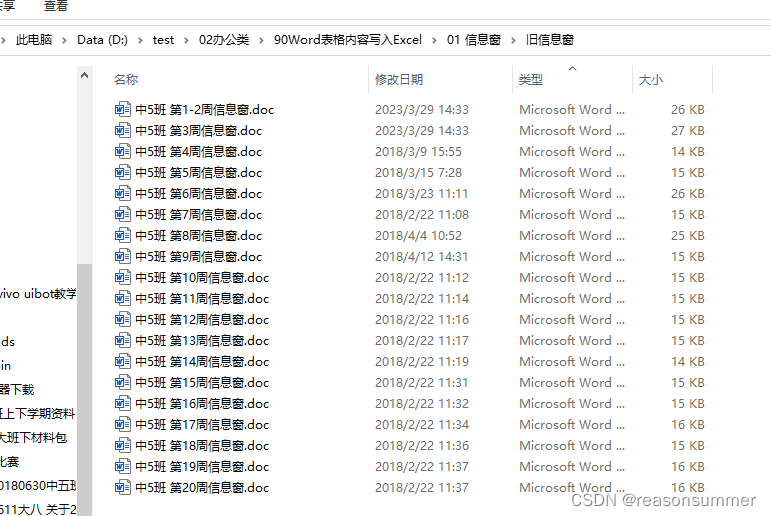Viewport: 771px width, 516px height.
Task: Sort by 类型 column header
Action: [531, 79]
